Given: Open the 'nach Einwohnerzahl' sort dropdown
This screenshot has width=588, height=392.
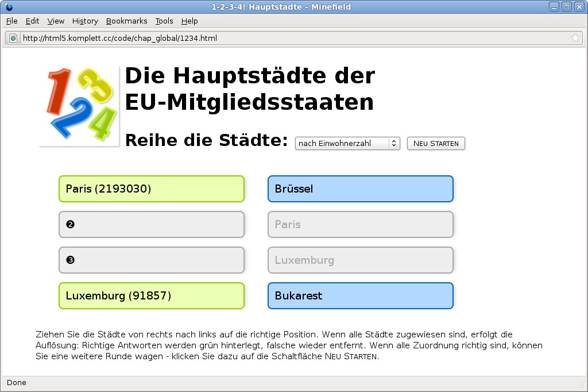Looking at the screenshot, I should 347,143.
